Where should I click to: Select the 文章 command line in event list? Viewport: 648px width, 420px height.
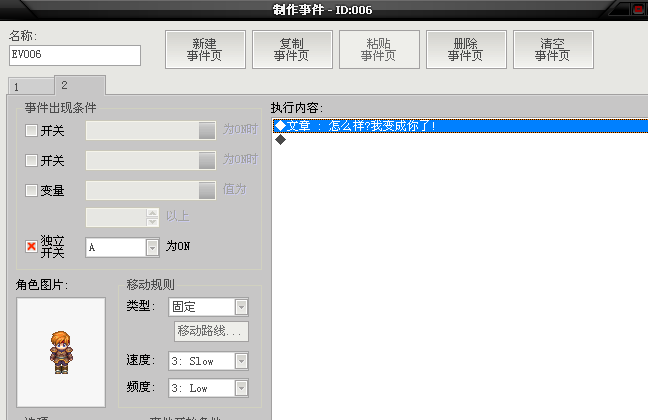tap(460, 126)
